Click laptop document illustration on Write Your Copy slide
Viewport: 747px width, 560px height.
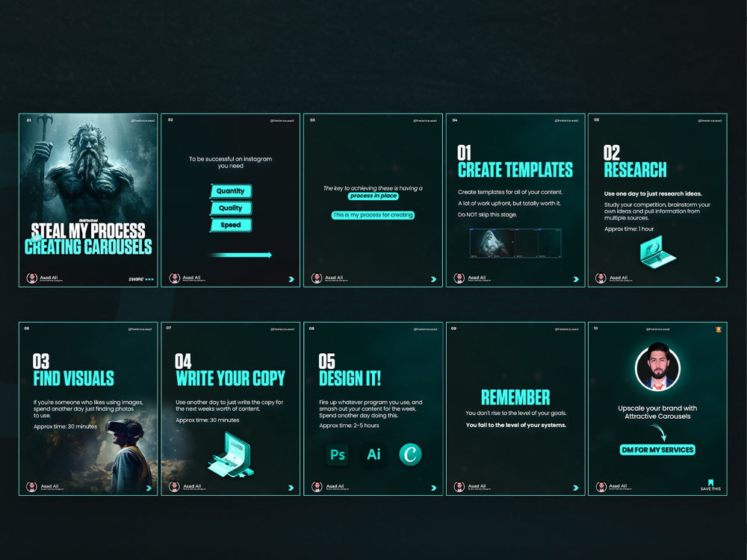[x=232, y=455]
